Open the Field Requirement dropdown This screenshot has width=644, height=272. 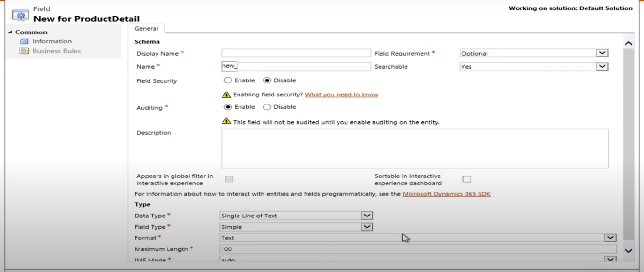click(602, 53)
